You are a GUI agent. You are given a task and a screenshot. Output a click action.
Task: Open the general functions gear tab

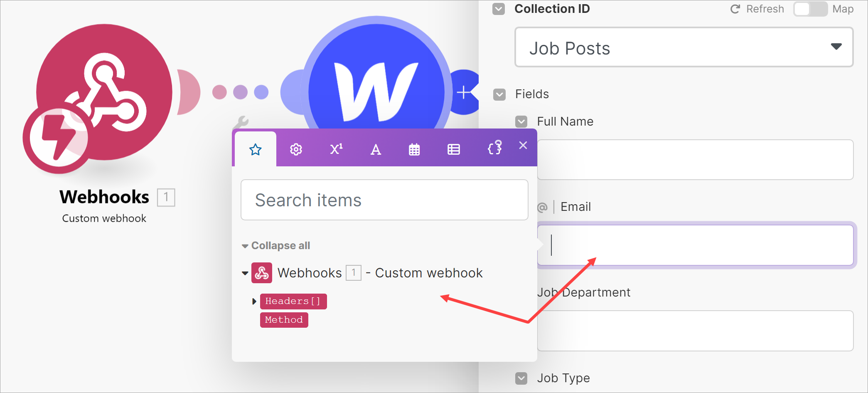[x=296, y=149]
